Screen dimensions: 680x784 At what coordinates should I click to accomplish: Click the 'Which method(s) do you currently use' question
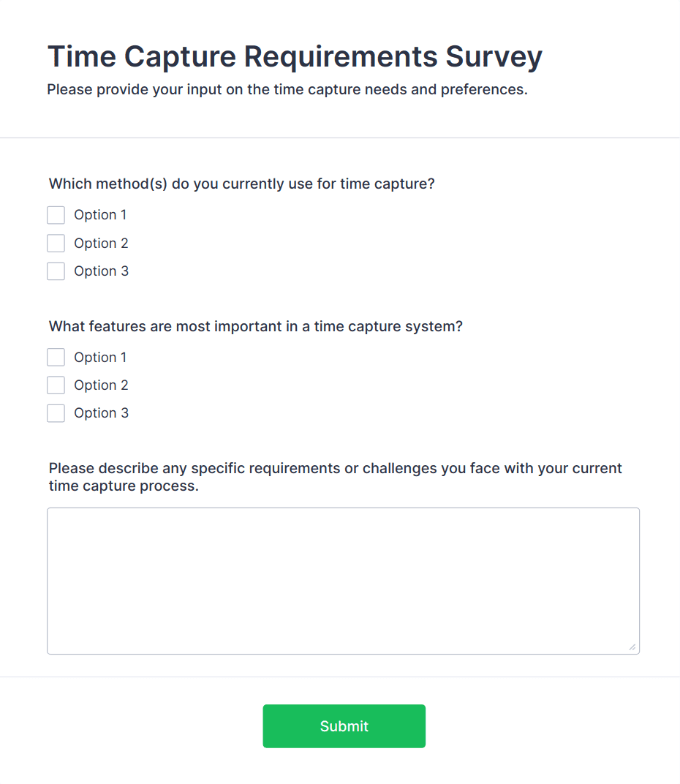242,184
